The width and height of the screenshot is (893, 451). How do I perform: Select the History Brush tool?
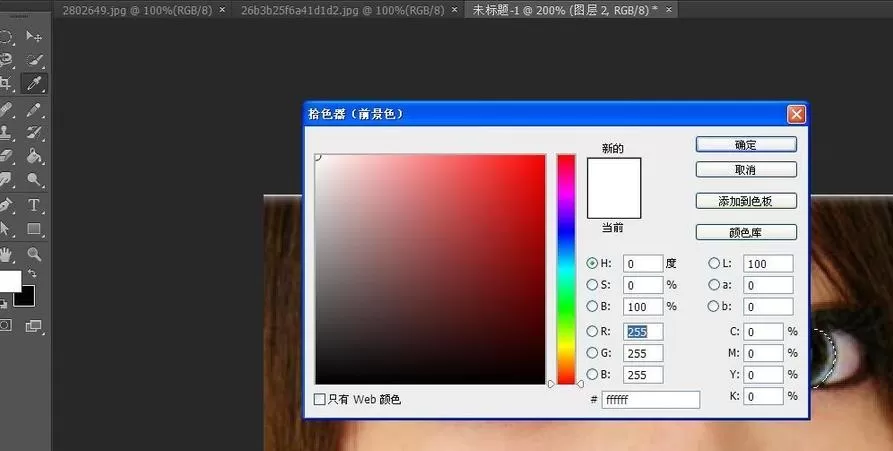click(x=34, y=132)
